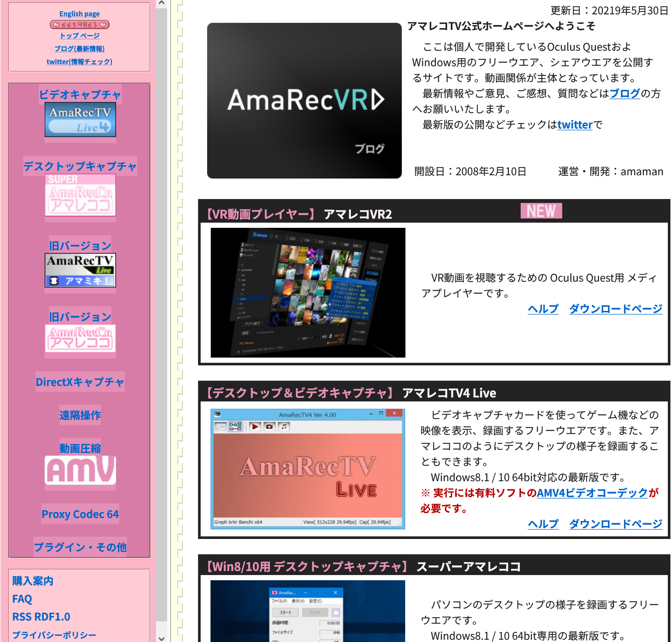Viewport: 672px width, 642px height.
Task: Go to the English page link
Action: (79, 14)
